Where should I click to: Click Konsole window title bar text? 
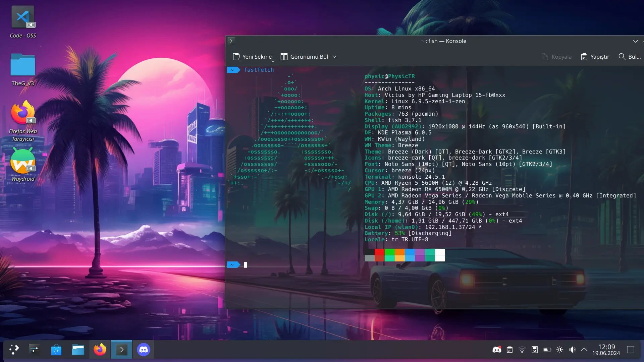[x=443, y=41]
